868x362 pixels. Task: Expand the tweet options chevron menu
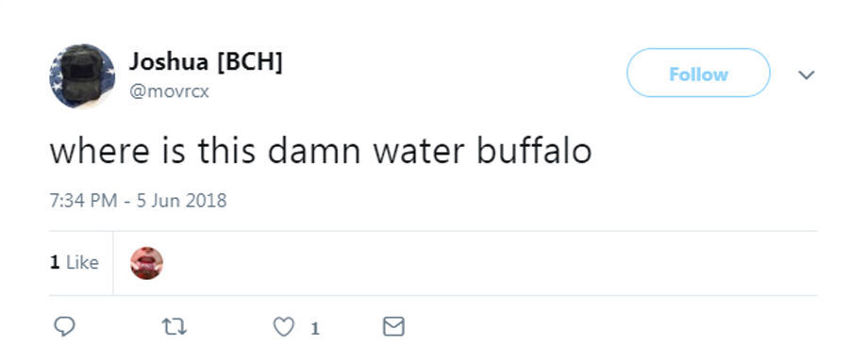point(807,74)
